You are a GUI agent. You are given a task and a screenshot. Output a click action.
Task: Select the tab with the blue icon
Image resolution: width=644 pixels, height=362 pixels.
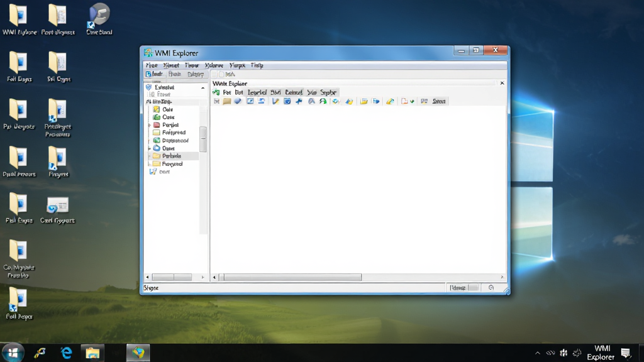point(155,74)
